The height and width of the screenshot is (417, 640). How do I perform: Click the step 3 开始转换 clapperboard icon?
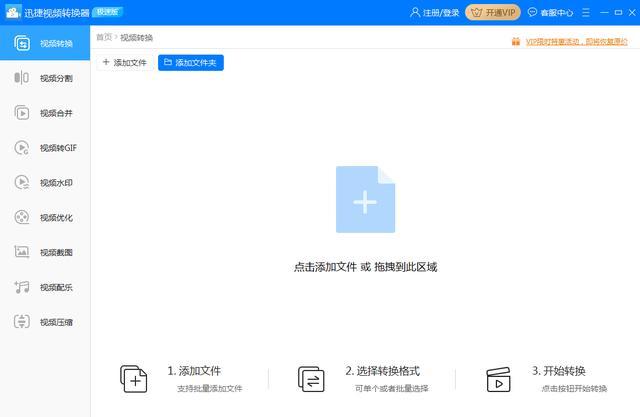tap(498, 379)
